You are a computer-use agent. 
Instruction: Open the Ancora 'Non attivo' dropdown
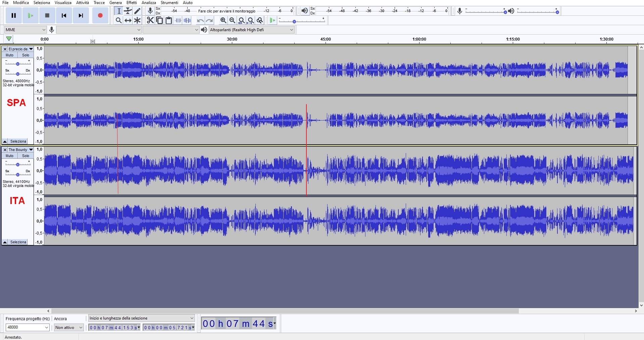[x=69, y=327]
